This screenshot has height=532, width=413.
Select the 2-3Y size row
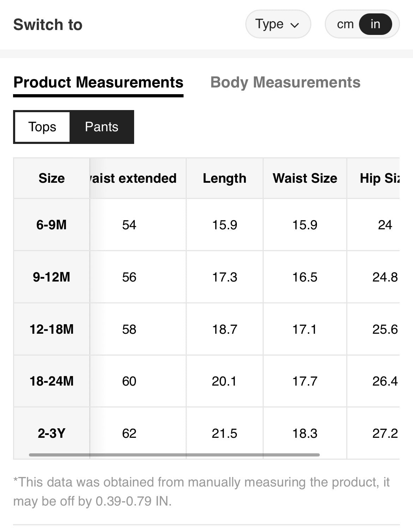click(x=52, y=433)
